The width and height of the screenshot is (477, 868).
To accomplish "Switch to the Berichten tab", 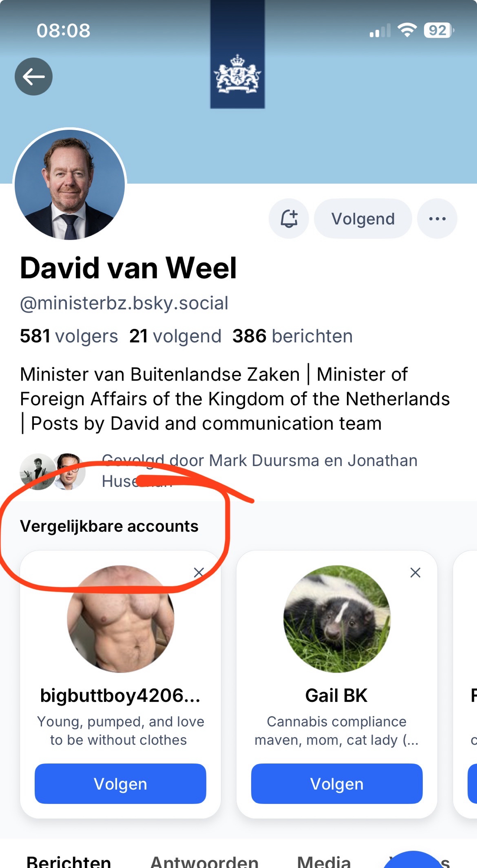I will click(69, 860).
